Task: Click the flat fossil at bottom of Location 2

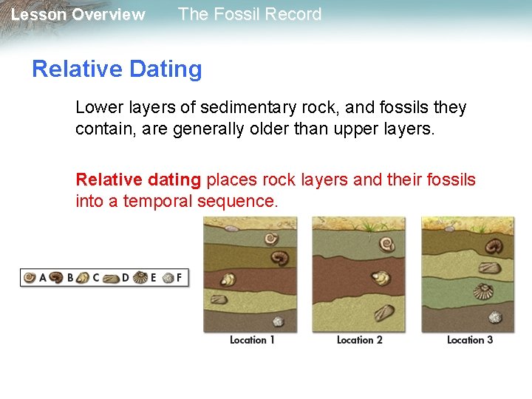Action: point(384,313)
